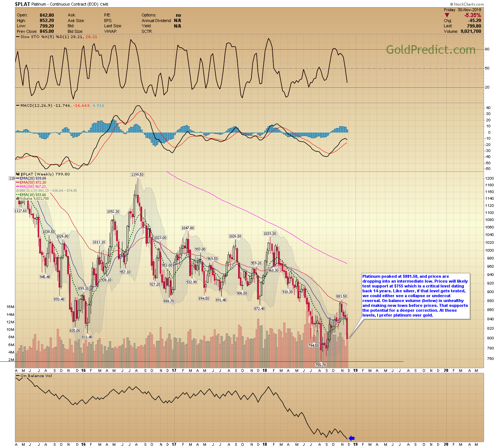Click the Open value 842.80

[x=47, y=15]
